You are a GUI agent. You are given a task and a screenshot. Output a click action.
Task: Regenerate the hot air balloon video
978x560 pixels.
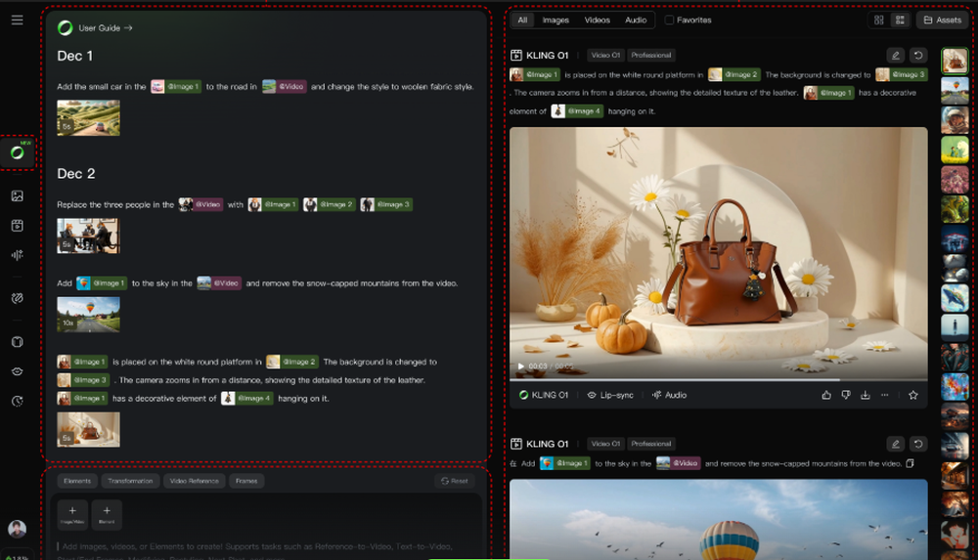click(x=918, y=444)
